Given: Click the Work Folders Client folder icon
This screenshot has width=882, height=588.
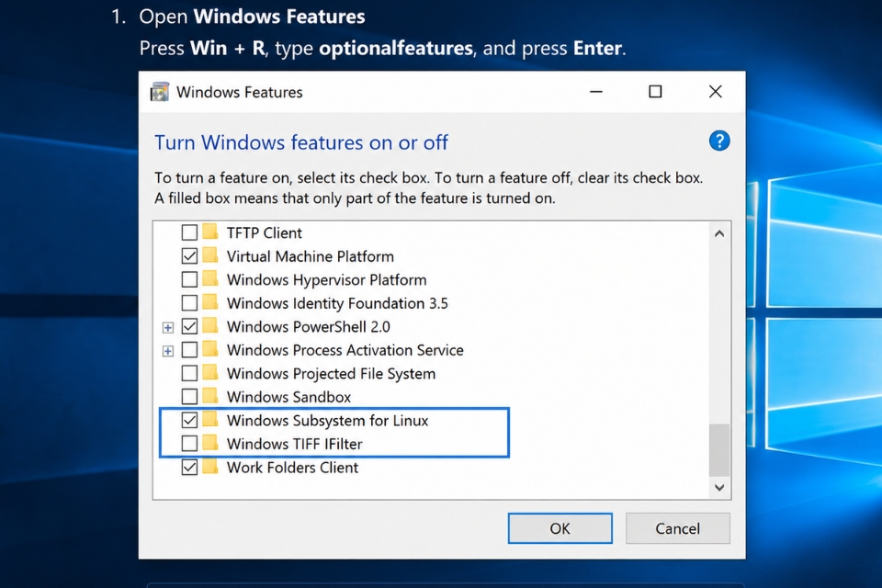Looking at the screenshot, I should [x=210, y=467].
